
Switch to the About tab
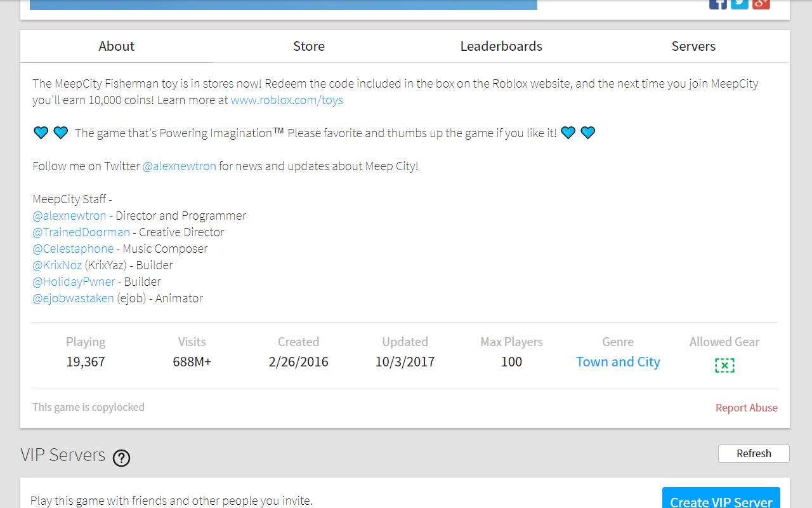[x=117, y=46]
